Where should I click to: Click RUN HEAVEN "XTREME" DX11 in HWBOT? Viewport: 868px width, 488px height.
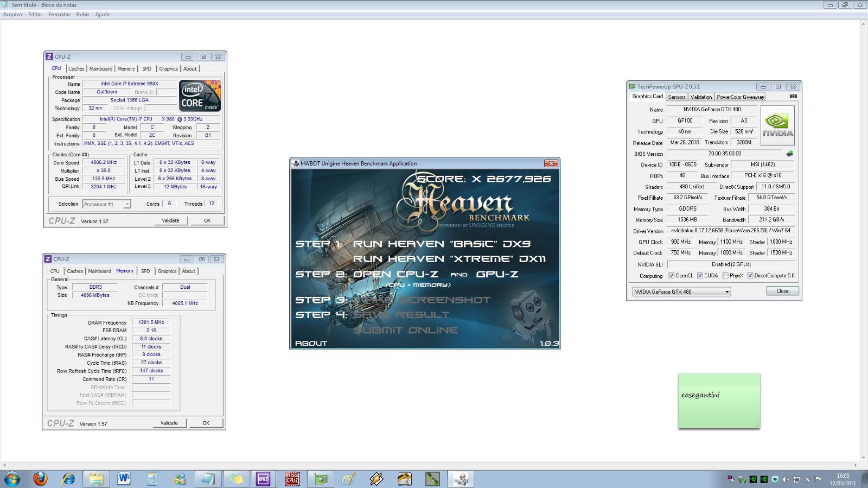coord(449,259)
